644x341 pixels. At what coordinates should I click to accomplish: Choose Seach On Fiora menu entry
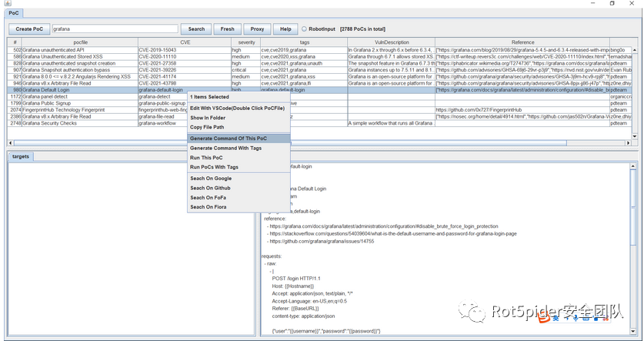[x=238, y=206]
